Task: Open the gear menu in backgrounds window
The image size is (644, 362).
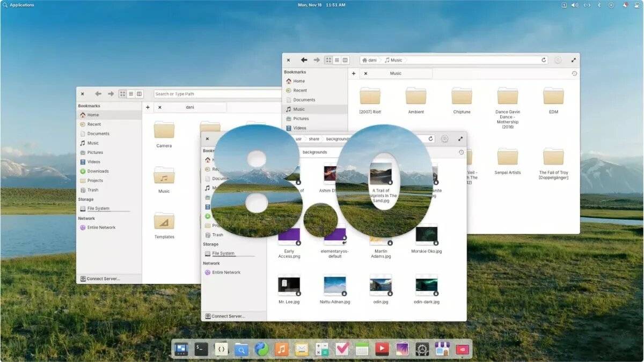Action: [445, 138]
